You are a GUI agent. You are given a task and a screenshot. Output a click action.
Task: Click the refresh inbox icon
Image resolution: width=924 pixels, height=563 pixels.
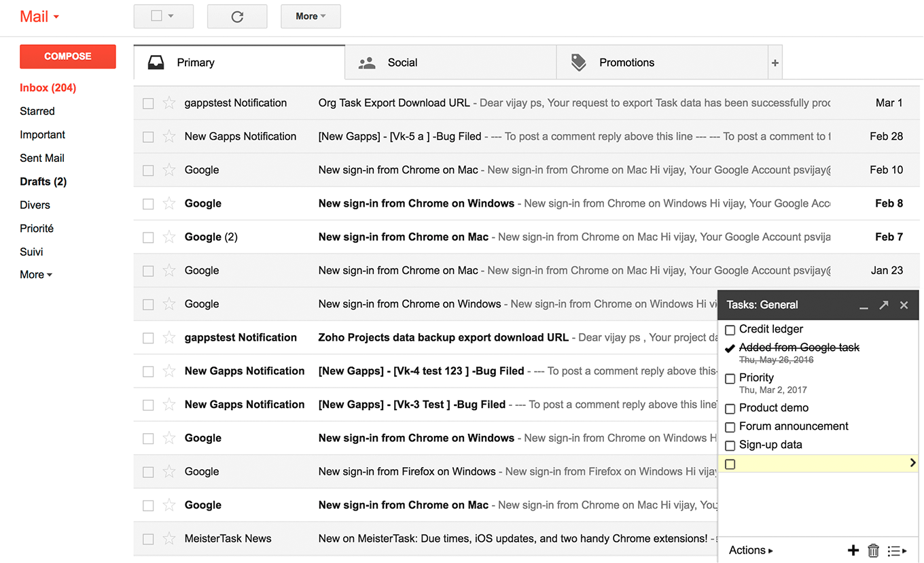click(237, 16)
